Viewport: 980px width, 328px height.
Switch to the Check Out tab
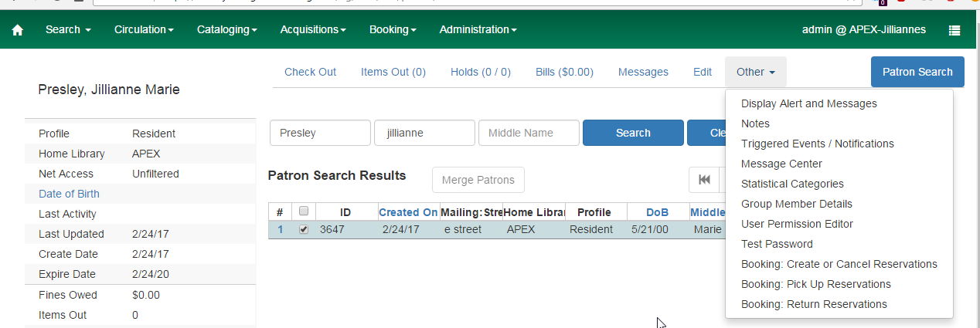point(311,72)
